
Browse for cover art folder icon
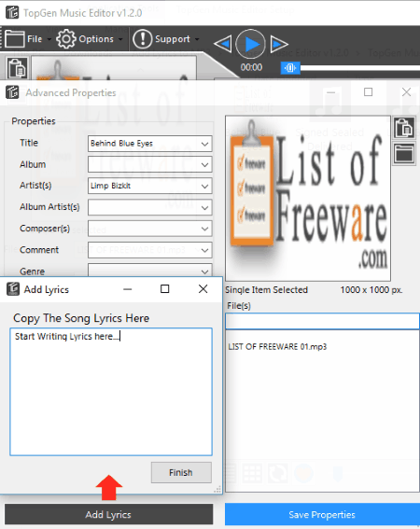(x=404, y=154)
